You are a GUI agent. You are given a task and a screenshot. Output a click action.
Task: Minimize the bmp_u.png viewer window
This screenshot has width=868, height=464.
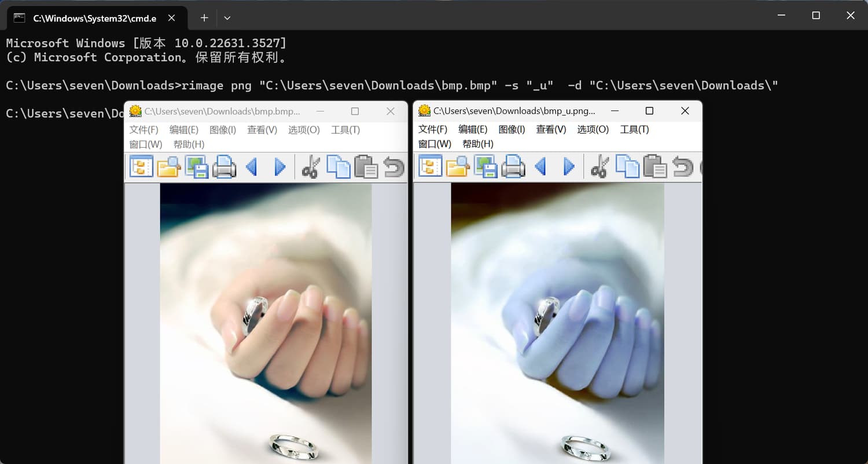615,111
